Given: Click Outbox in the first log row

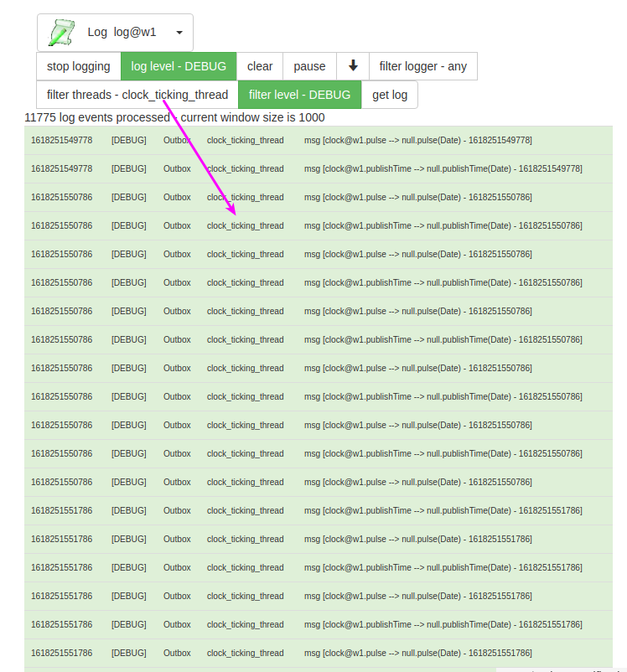Looking at the screenshot, I should pyautogui.click(x=177, y=140).
